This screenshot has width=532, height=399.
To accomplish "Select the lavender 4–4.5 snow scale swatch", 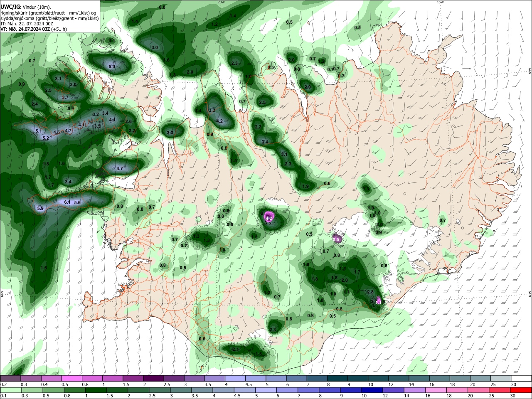I will 235,379.
